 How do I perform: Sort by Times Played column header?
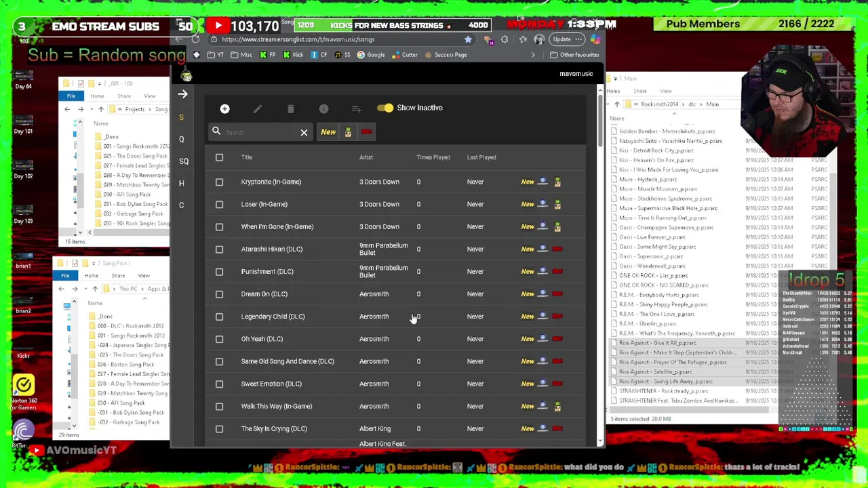(x=433, y=157)
